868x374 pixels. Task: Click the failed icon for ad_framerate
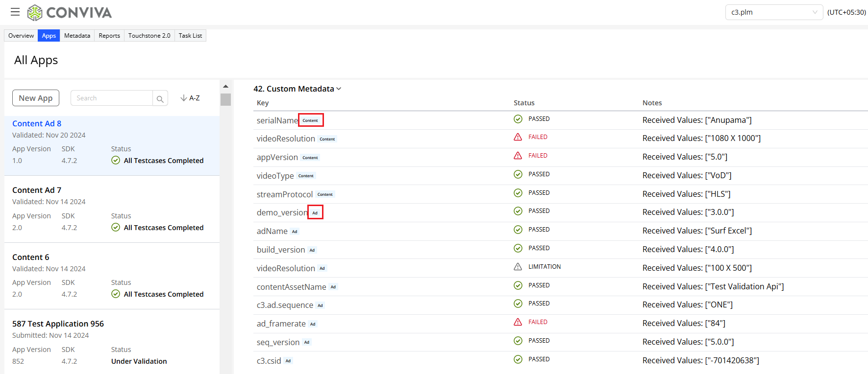pos(518,322)
